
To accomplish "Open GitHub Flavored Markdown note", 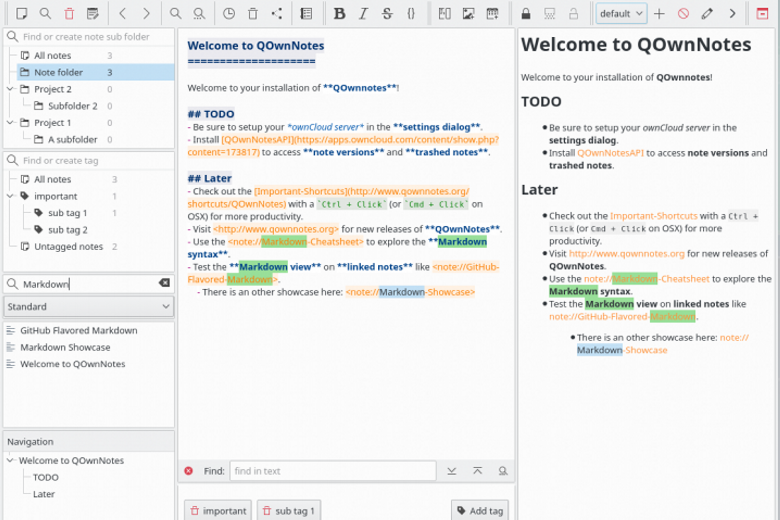I will (x=79, y=330).
